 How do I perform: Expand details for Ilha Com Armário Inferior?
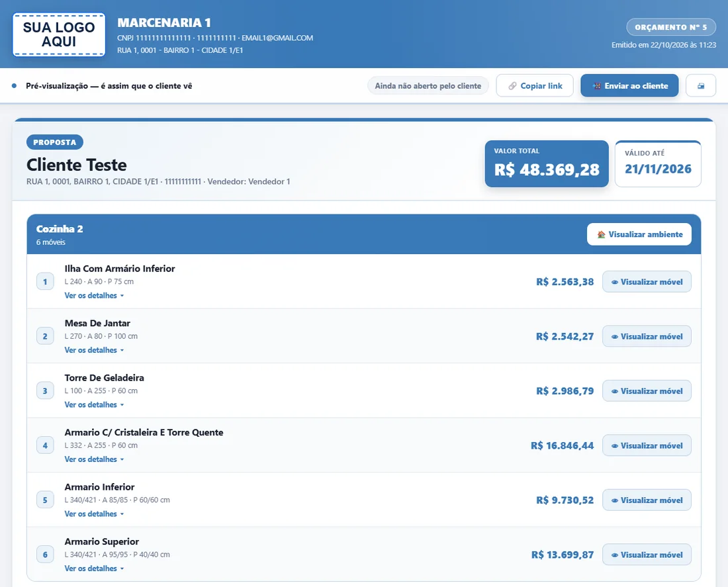[94, 295]
